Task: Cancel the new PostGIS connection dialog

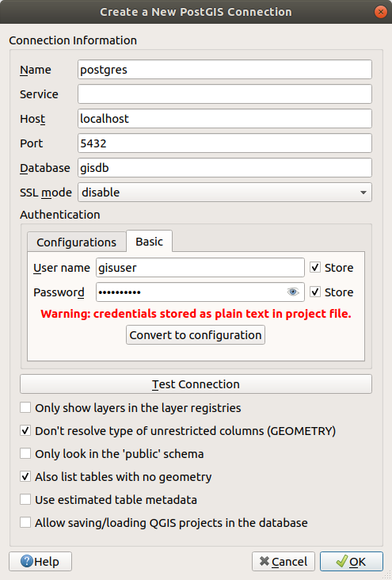Action: click(x=284, y=562)
